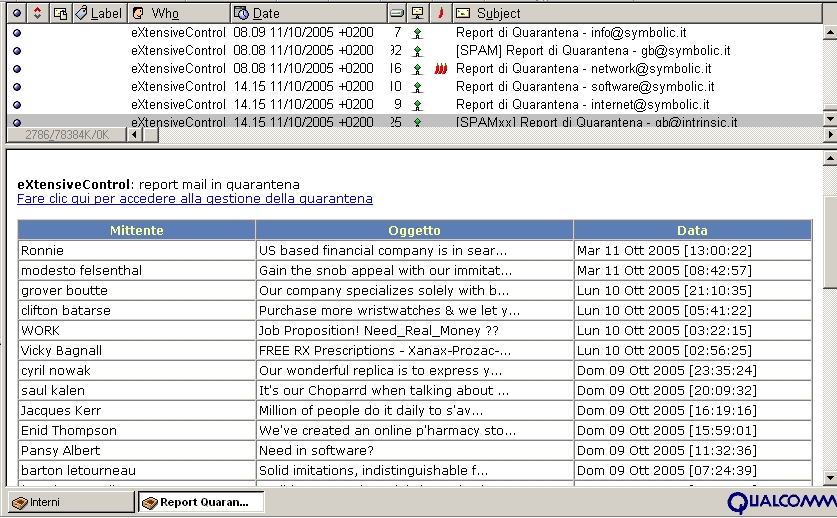Click chili peppers on network@symbolic.it message

click(440, 69)
